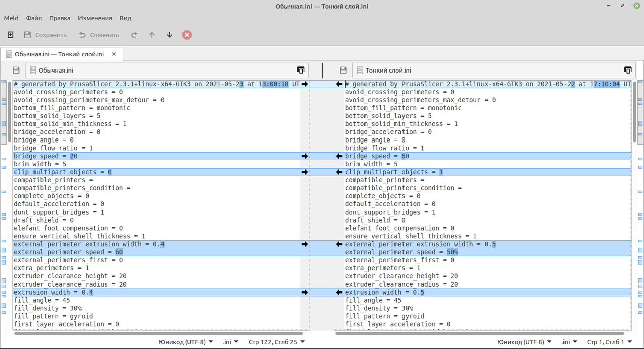
Task: Pull extrusion_width = 0.5 to left pane
Action: [339, 292]
